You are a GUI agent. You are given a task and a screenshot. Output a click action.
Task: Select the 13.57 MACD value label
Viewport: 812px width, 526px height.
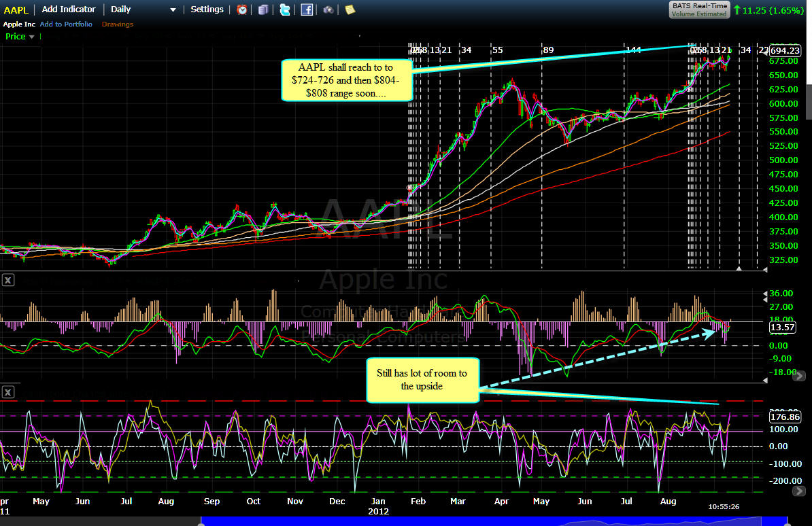click(782, 327)
